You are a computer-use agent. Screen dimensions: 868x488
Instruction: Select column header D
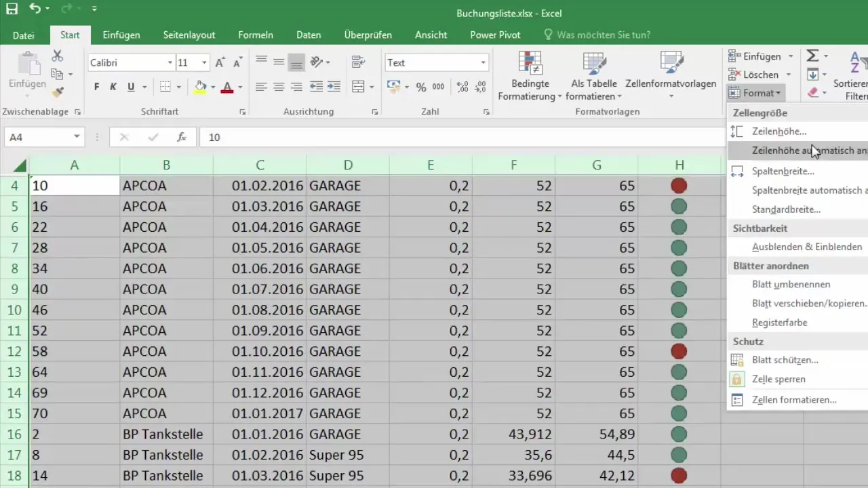tap(348, 165)
